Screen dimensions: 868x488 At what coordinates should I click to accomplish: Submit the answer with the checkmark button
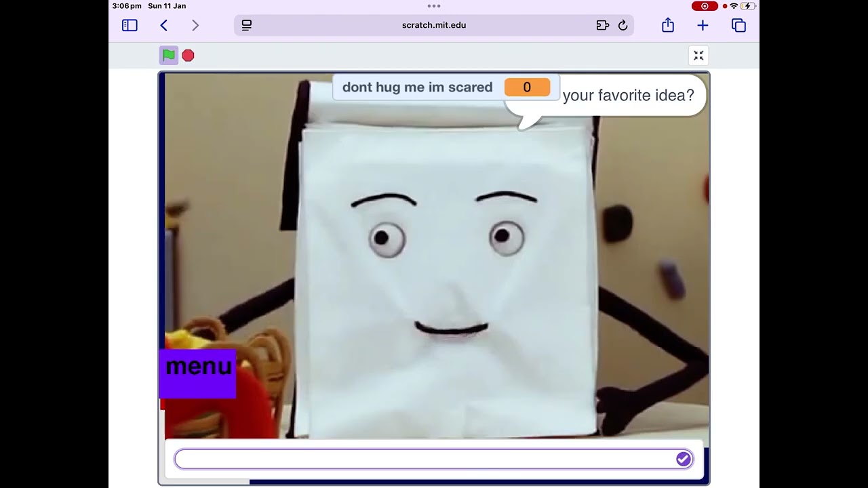pos(683,460)
